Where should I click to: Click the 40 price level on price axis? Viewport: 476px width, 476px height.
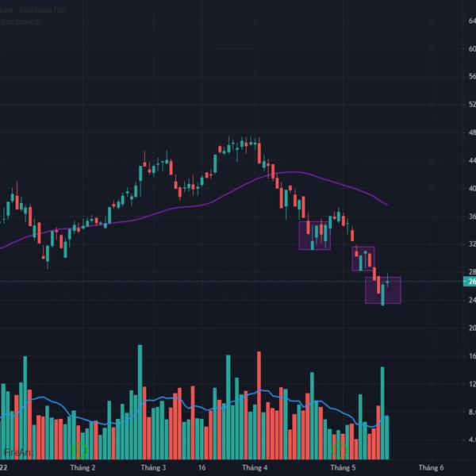(x=472, y=189)
